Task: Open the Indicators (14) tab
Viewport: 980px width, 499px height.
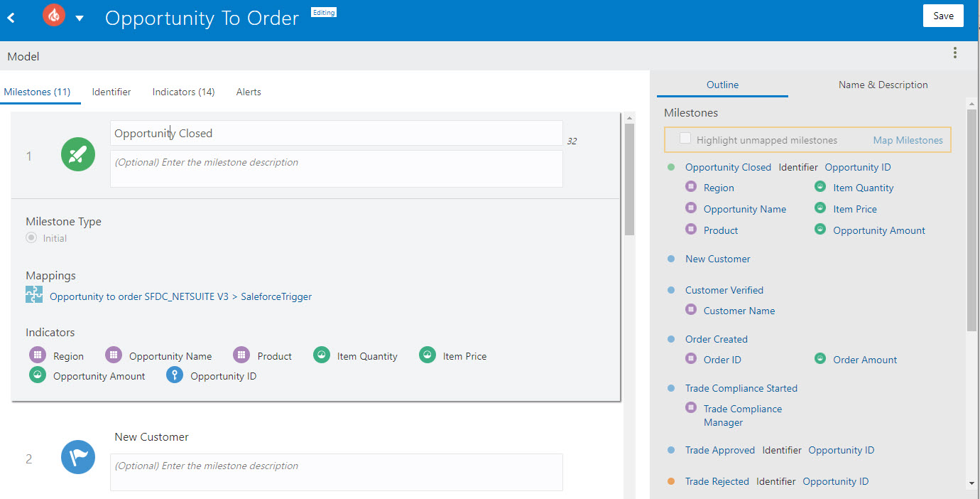Action: click(184, 92)
